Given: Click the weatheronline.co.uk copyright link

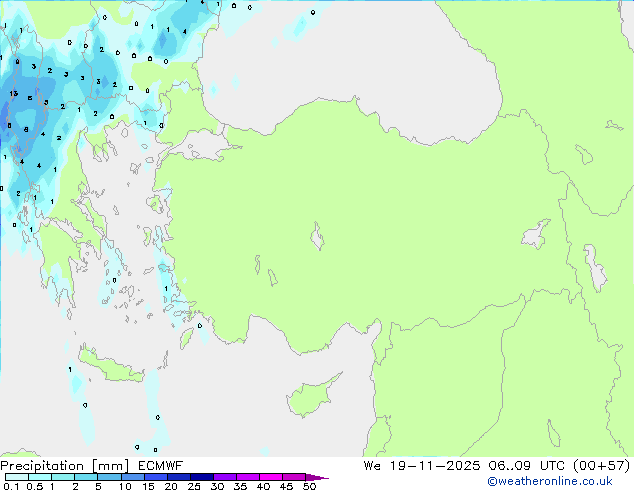Looking at the screenshot, I should point(550,481).
